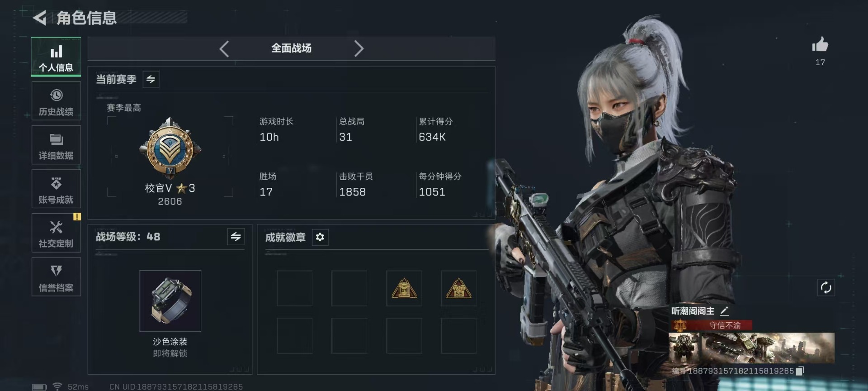This screenshot has width=868, height=391.
Task: Select the 沙色涂装 watch reward thumbnail
Action: tap(170, 301)
